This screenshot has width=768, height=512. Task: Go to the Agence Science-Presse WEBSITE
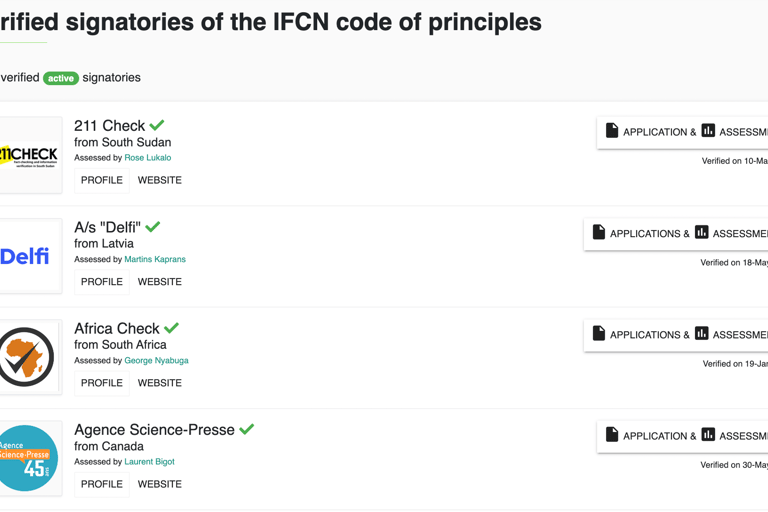(x=160, y=484)
